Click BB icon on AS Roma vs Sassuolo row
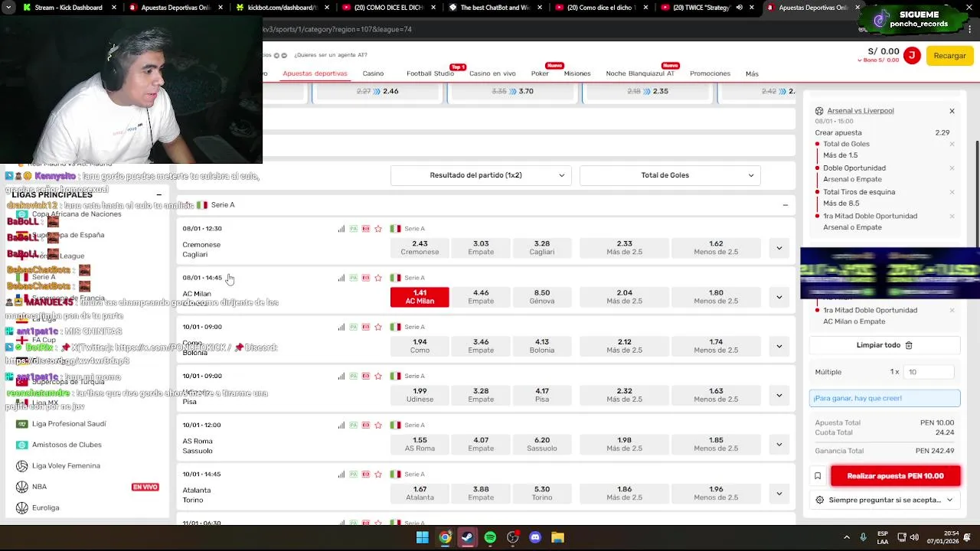980x551 pixels. (366, 425)
